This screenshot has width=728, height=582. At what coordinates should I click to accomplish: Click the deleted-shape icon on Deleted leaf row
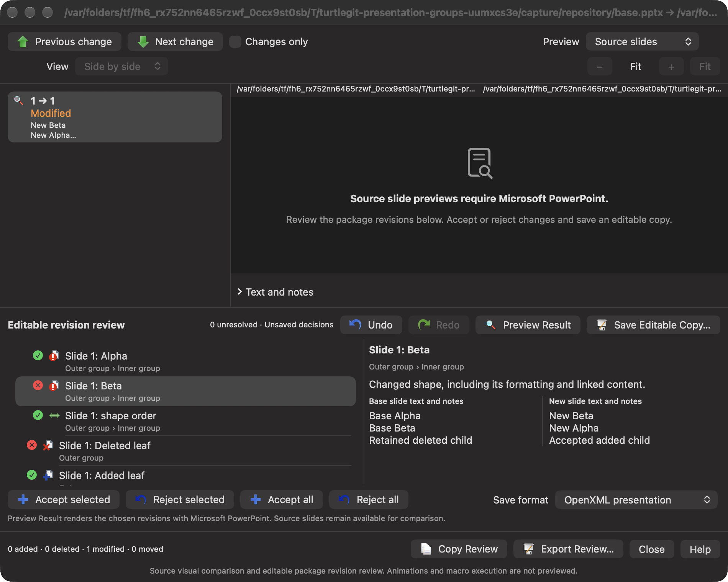point(48,446)
